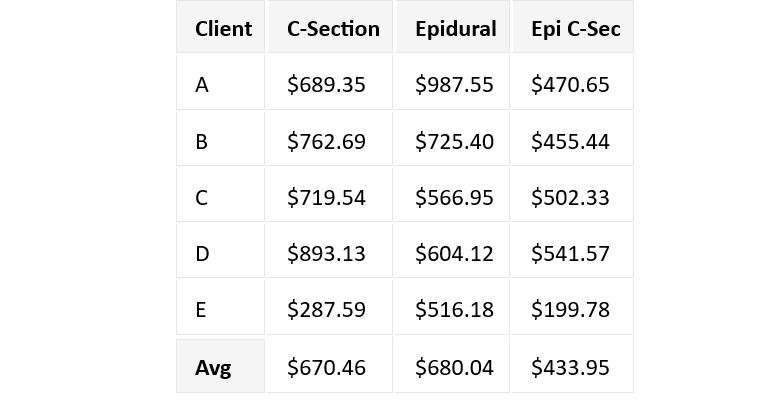Click the $987.55 Epidural cell
This screenshot has height=408, width=772.
[x=454, y=85]
